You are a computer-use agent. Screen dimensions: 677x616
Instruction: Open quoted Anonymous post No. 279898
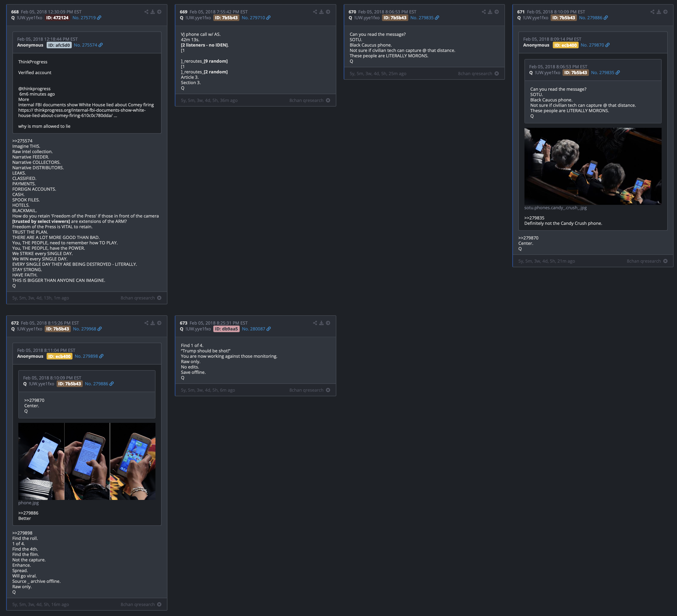coord(89,356)
